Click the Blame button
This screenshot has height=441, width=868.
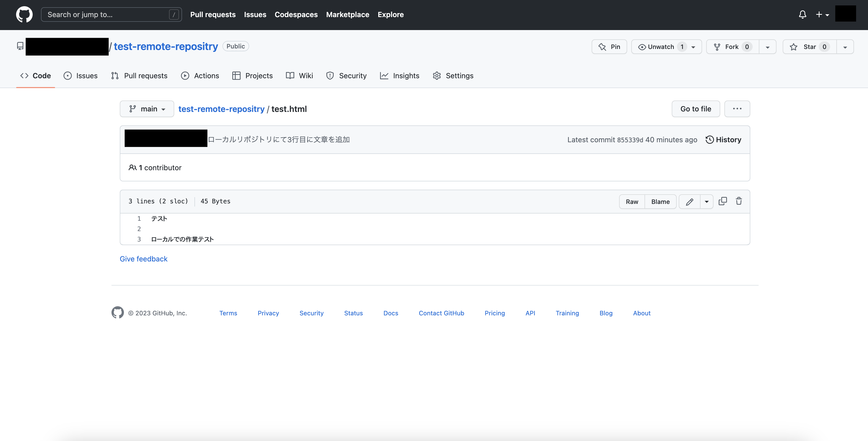coord(660,202)
